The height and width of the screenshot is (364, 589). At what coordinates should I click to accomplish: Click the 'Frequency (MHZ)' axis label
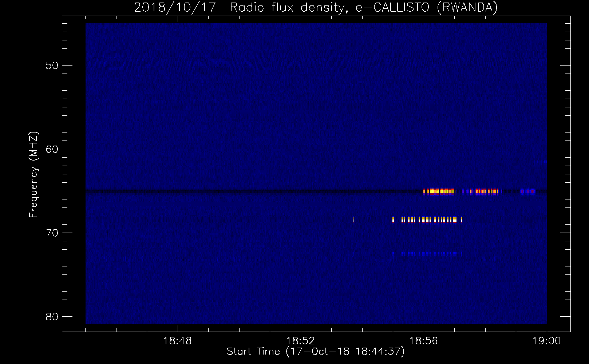[33, 175]
